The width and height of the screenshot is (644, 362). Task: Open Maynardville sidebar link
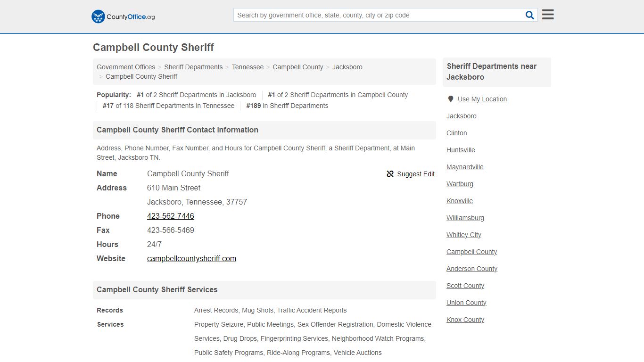click(465, 167)
